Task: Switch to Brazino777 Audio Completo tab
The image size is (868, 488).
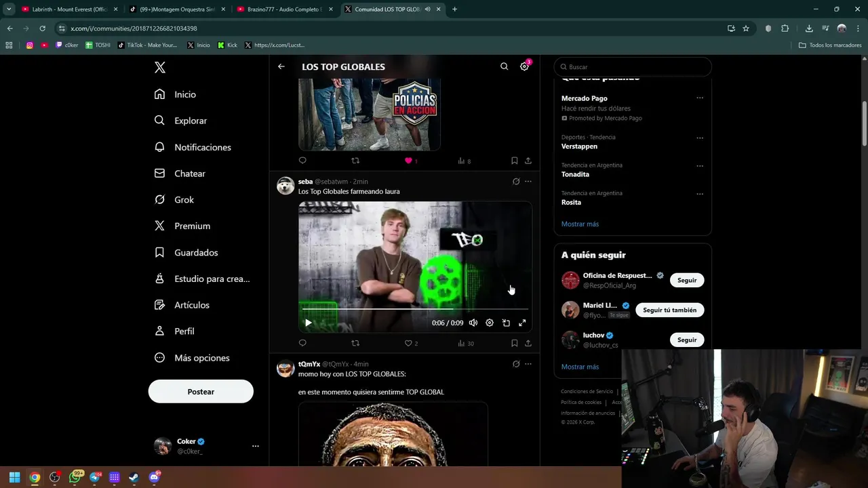Action: 285,9
